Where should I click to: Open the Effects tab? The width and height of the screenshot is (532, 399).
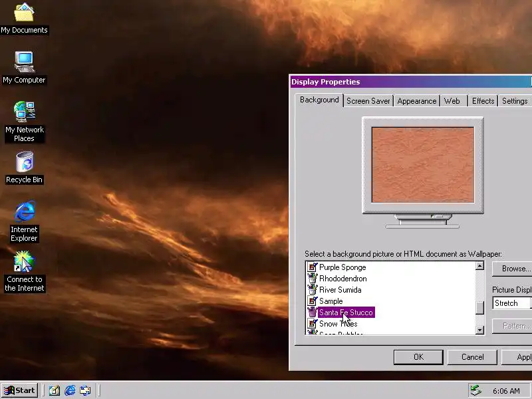(x=483, y=101)
